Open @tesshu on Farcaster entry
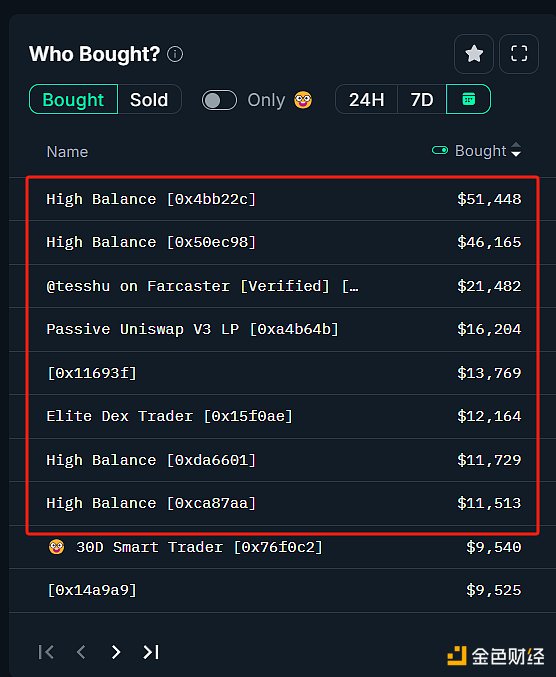Screen dimensions: 556x677 (283, 286)
